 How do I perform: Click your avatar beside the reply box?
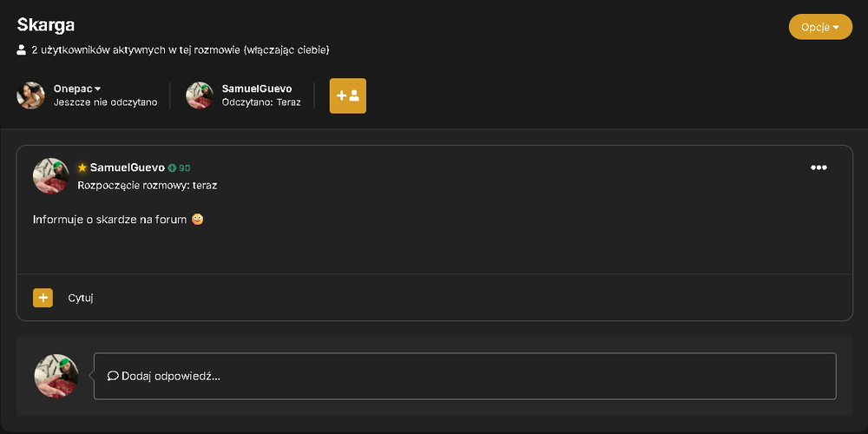point(56,376)
